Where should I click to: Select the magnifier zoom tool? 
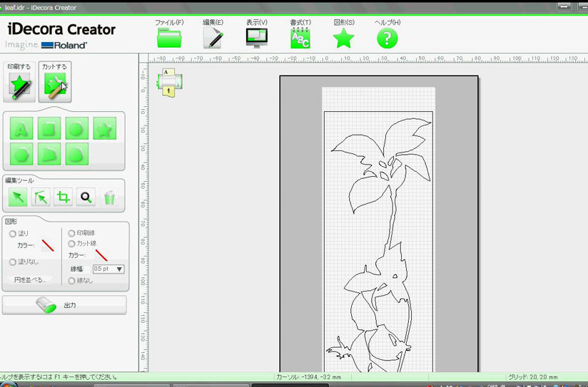click(x=86, y=197)
